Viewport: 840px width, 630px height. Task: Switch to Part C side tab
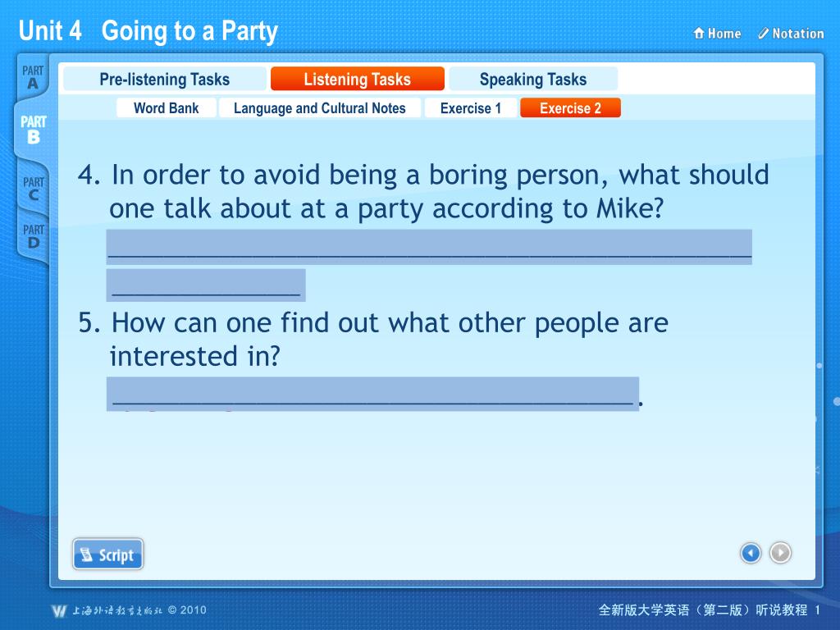(x=33, y=189)
